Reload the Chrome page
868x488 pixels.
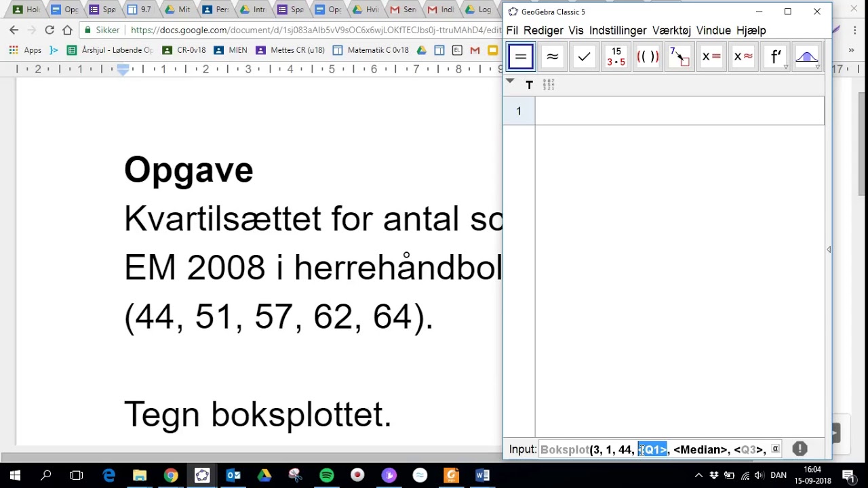pos(50,30)
